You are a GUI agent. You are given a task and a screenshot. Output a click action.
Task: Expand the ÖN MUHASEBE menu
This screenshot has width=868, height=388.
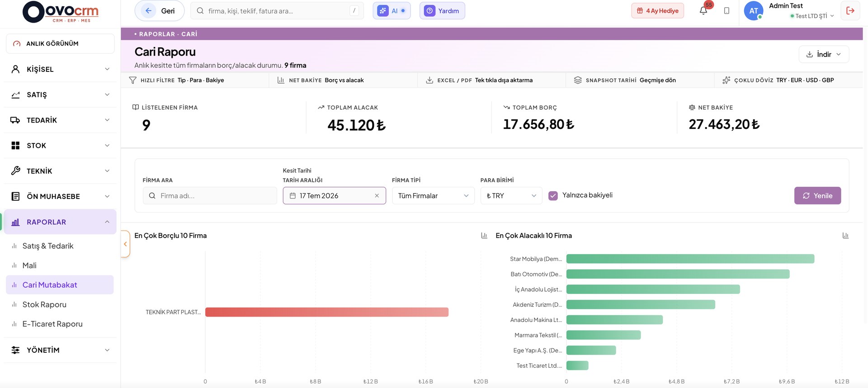tap(60, 196)
